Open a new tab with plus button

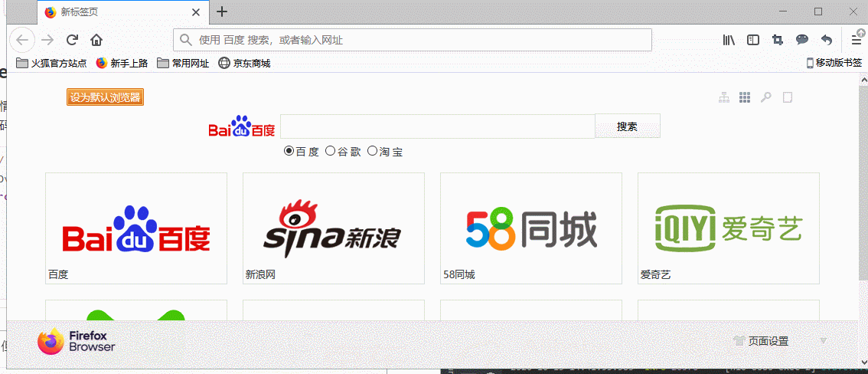pos(222,11)
